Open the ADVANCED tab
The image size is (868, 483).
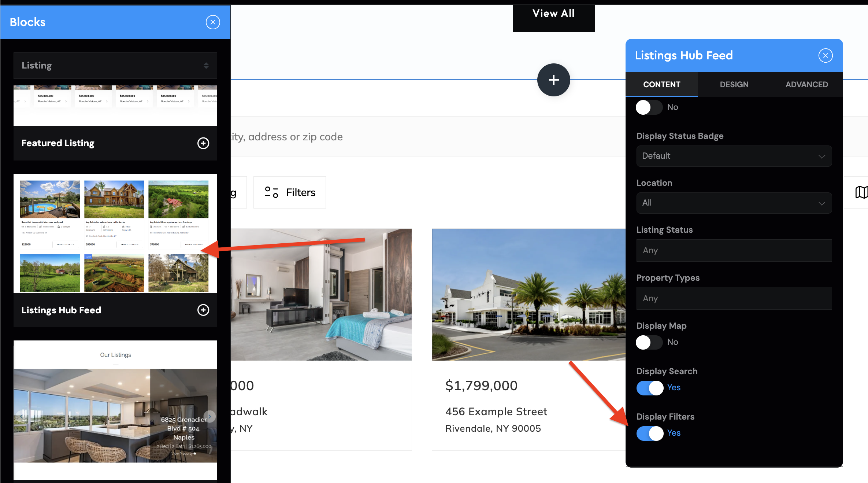pyautogui.click(x=806, y=85)
